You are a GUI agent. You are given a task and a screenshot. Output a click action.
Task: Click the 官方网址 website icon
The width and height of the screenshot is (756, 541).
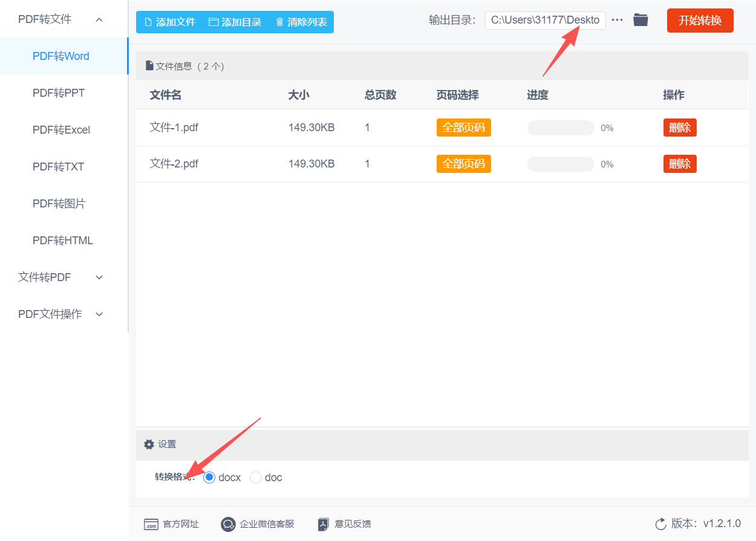tap(151, 524)
